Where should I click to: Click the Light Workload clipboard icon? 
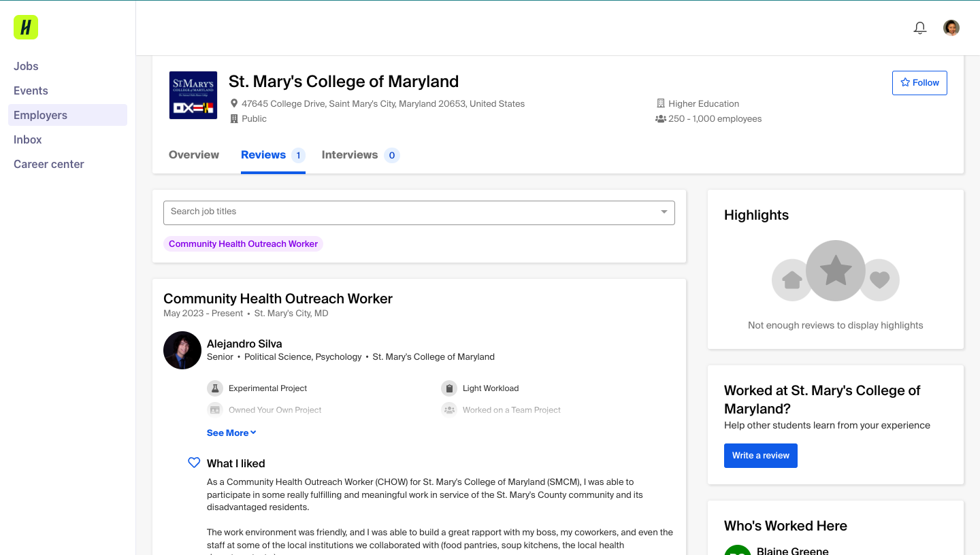coord(449,388)
